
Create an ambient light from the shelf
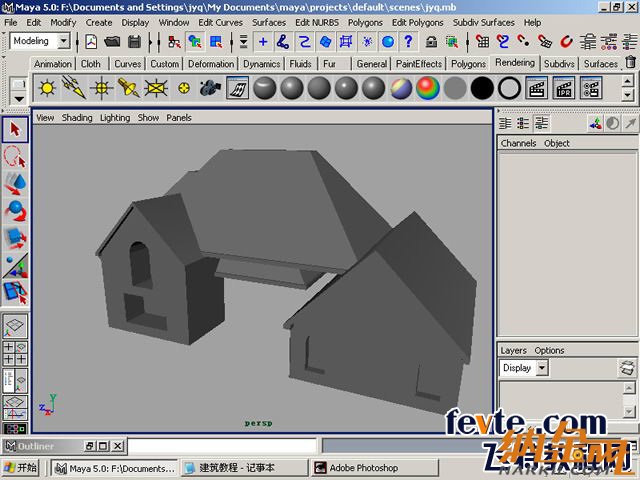(46, 88)
